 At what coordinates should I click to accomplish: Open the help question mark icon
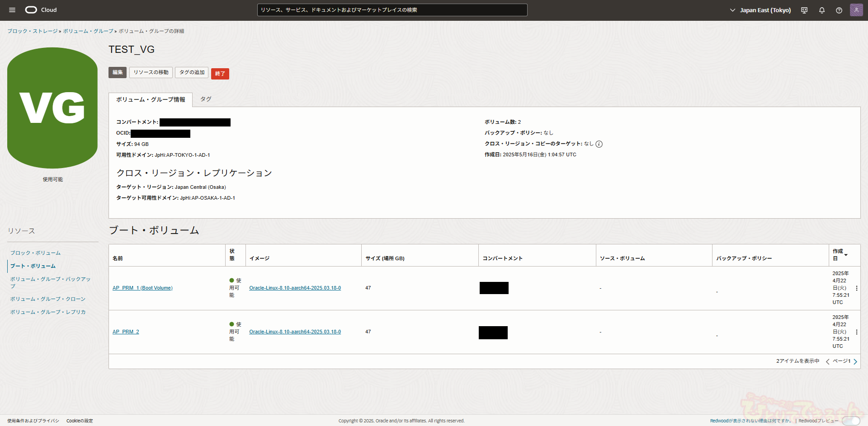point(839,10)
